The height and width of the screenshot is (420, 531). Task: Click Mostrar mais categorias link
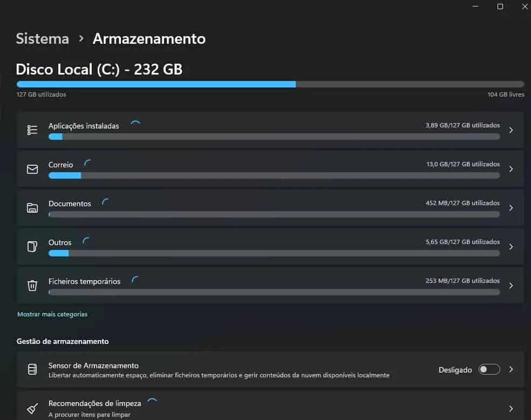52,314
